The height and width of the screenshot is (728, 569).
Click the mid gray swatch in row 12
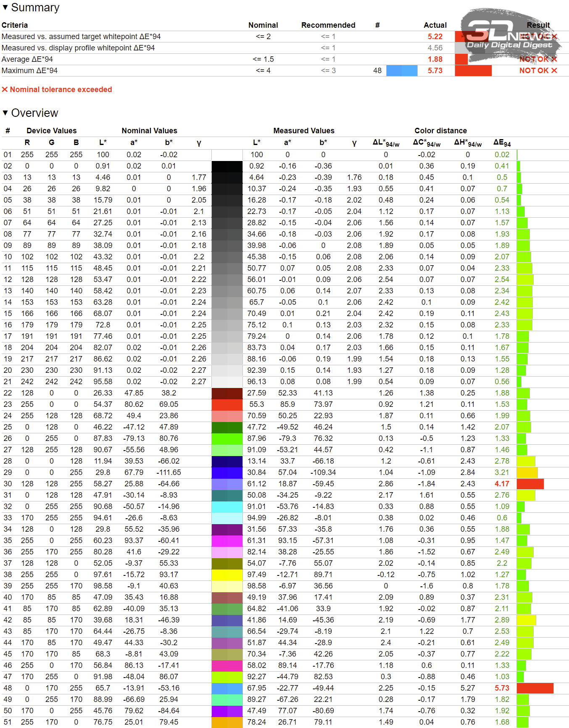[x=227, y=280]
